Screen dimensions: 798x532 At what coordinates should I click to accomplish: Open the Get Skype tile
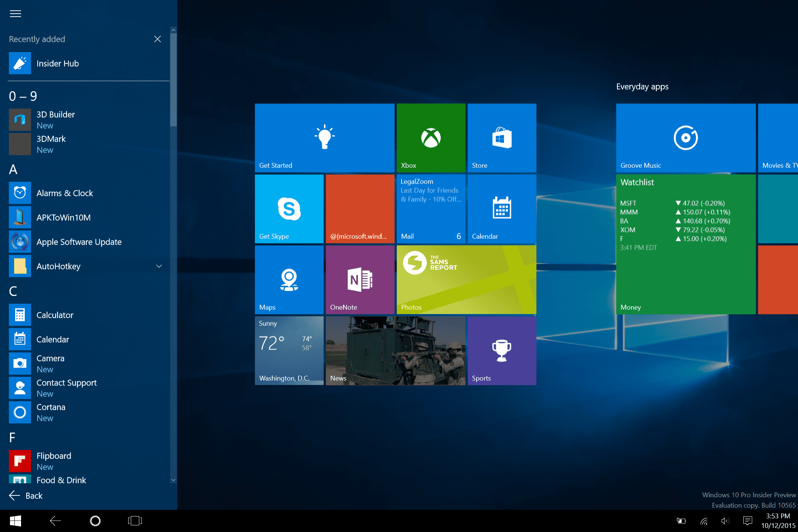(x=289, y=209)
